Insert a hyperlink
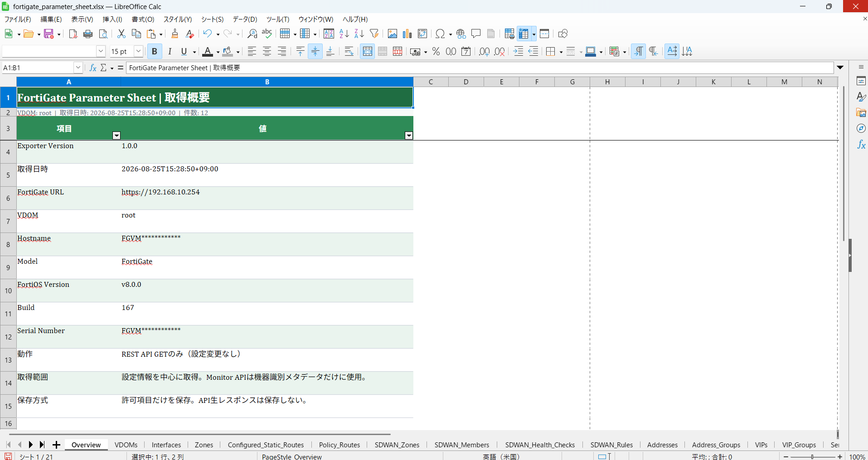 [x=461, y=34]
